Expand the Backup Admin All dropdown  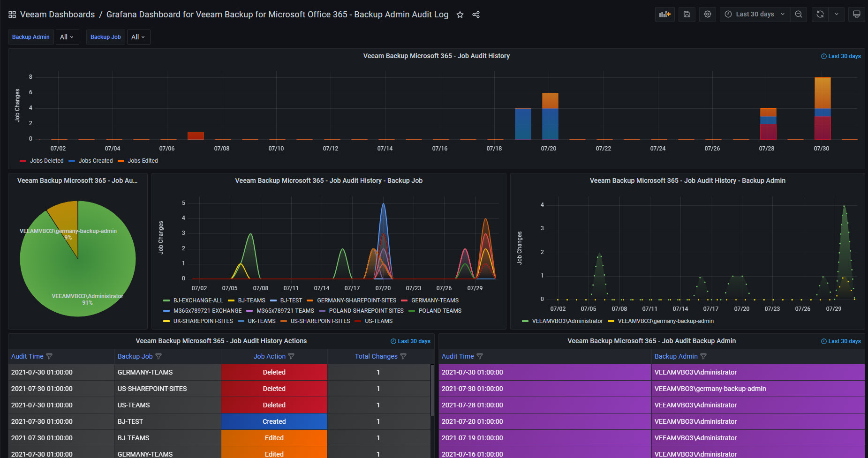[67, 37]
